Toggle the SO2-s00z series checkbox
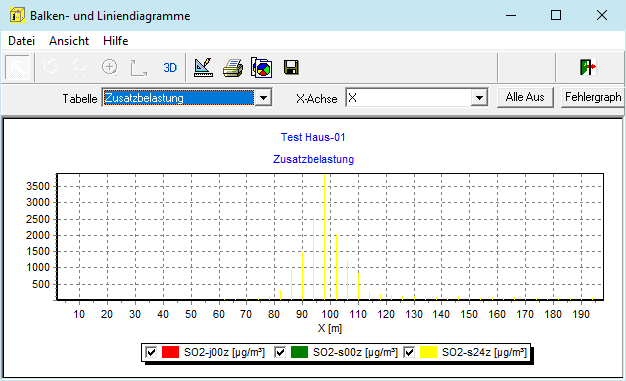This screenshot has height=381, width=626. (280, 352)
